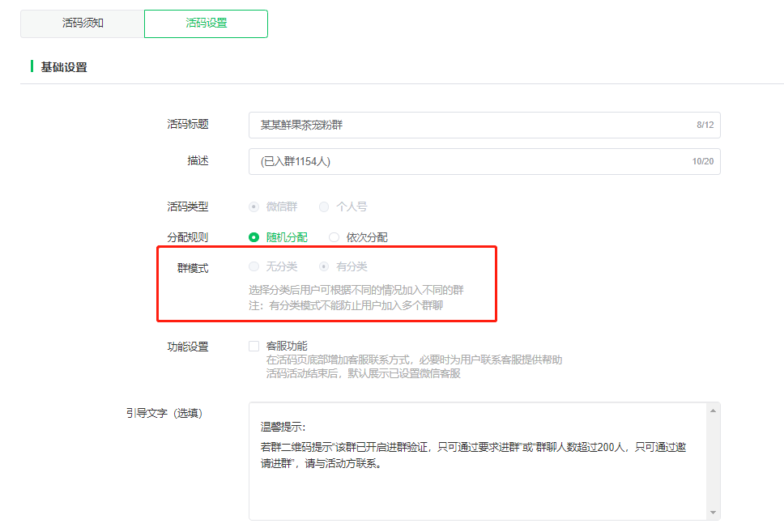Click the 引导文字（选填）label
784x532 pixels.
[164, 414]
